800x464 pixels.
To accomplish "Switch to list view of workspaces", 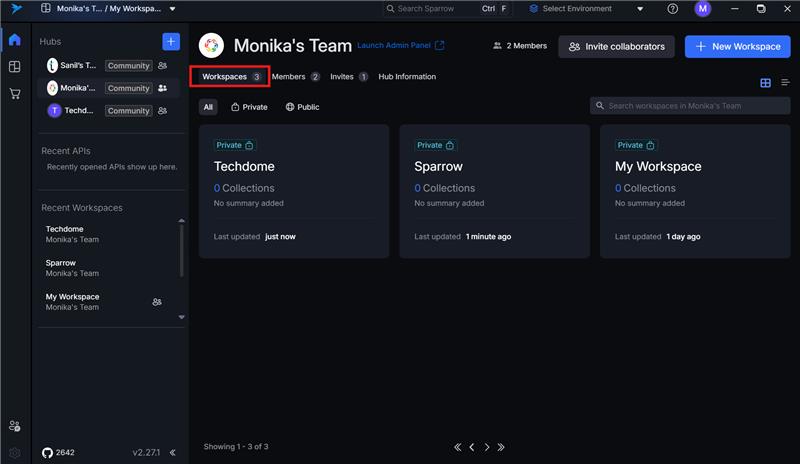I will [785, 83].
